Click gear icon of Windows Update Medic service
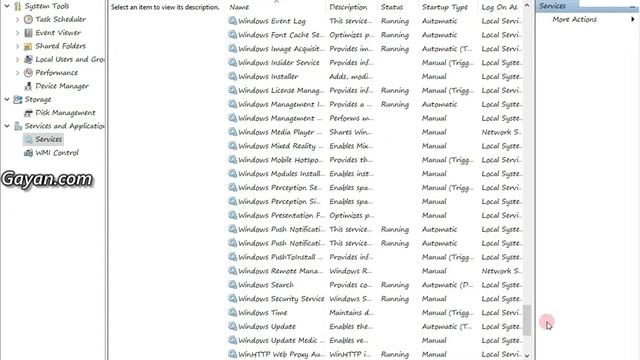Screen dimensions: 640x360 click(233, 340)
